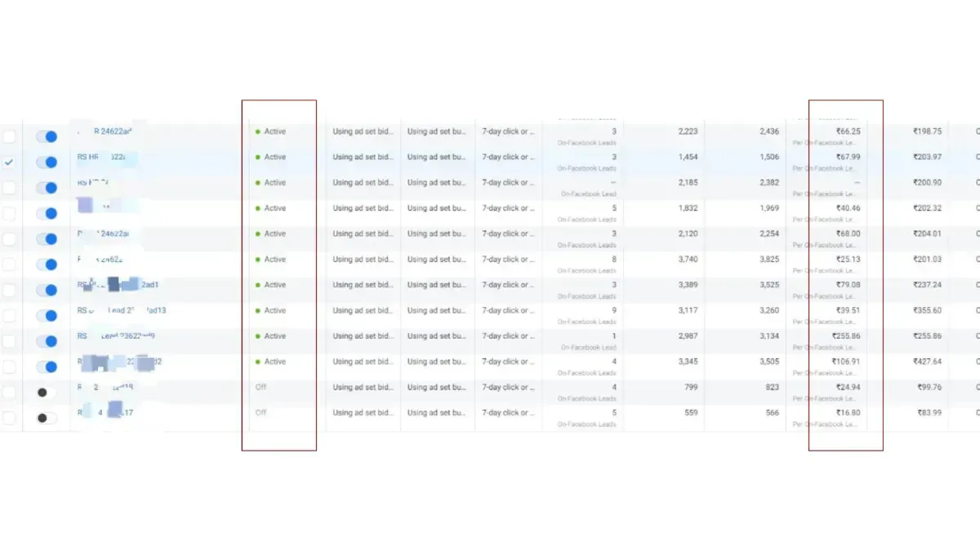Select the cost per lead value ₹67.99

848,157
